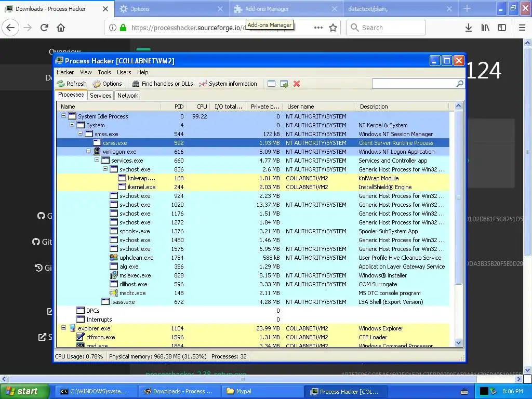Open the page actions three-dot menu
The width and height of the screenshot is (532, 399).
pos(318,28)
